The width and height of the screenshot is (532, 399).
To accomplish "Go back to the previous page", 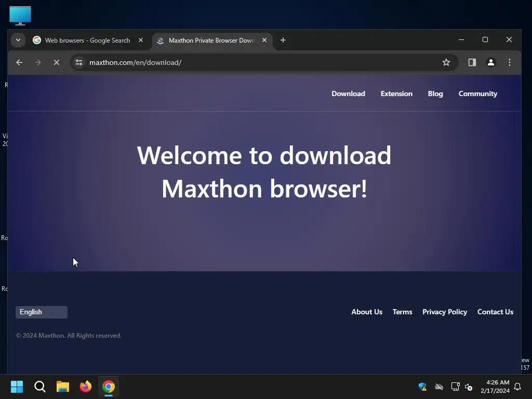I will [19, 62].
